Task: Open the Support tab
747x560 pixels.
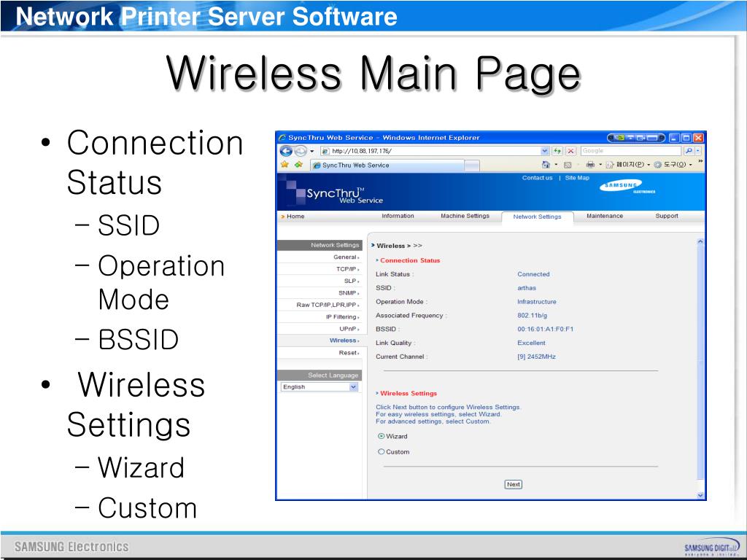Action: click(x=667, y=216)
